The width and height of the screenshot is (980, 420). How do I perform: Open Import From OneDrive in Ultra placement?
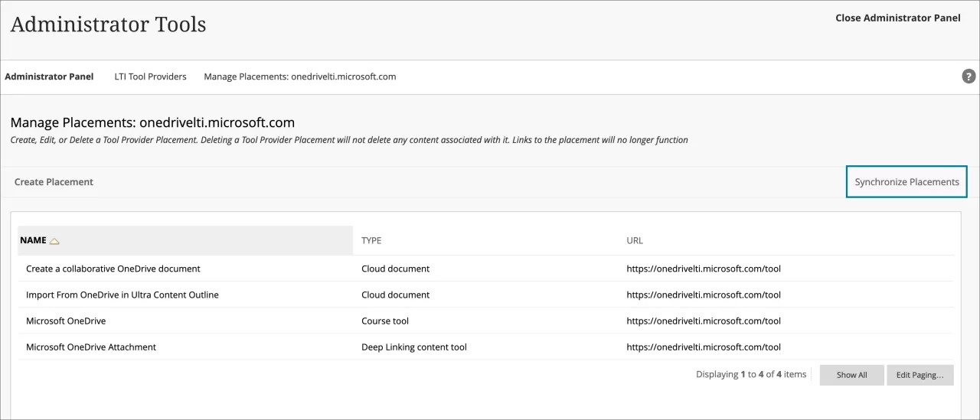click(122, 295)
